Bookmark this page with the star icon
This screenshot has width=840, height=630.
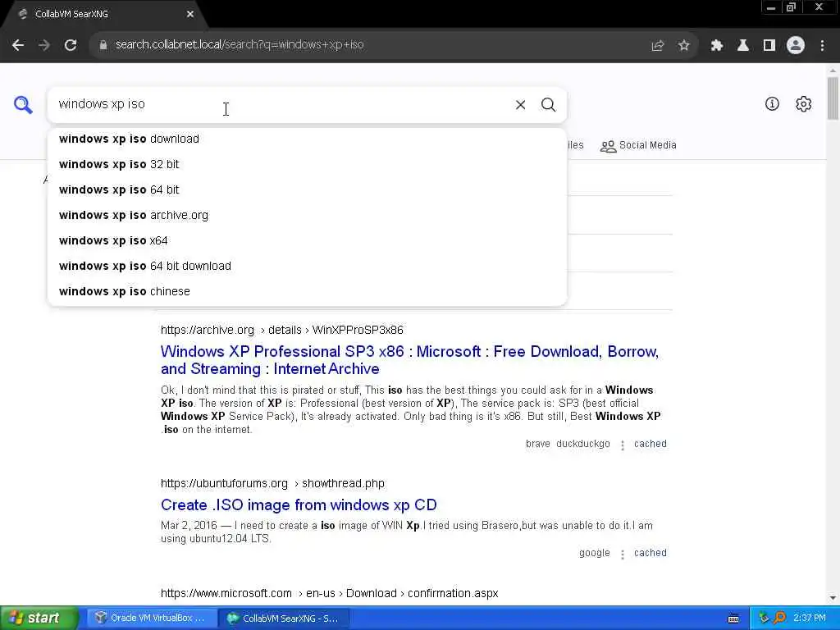[x=683, y=46]
